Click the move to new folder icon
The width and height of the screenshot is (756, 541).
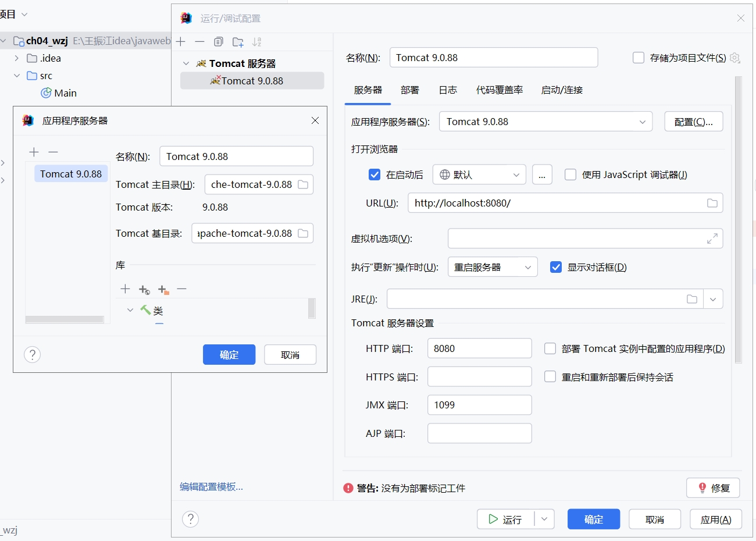tap(238, 42)
